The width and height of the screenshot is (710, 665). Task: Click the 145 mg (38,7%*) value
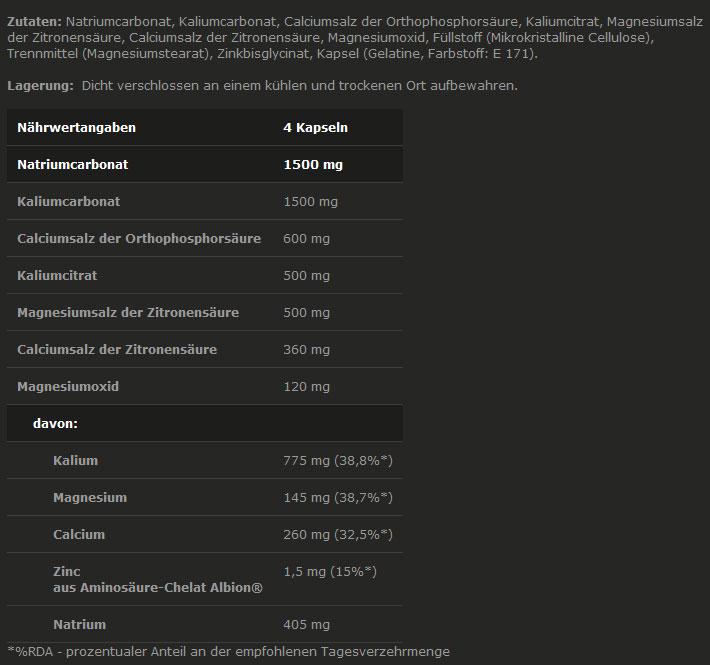point(337,498)
